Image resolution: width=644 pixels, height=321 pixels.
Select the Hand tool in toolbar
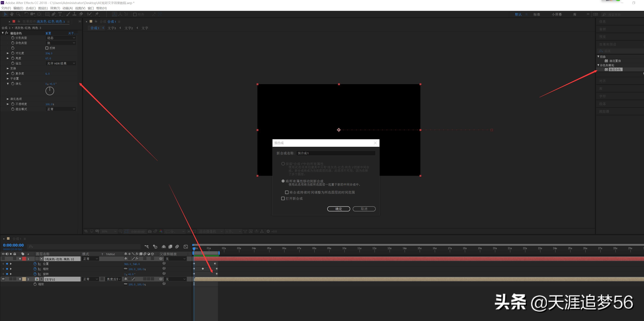click(12, 14)
